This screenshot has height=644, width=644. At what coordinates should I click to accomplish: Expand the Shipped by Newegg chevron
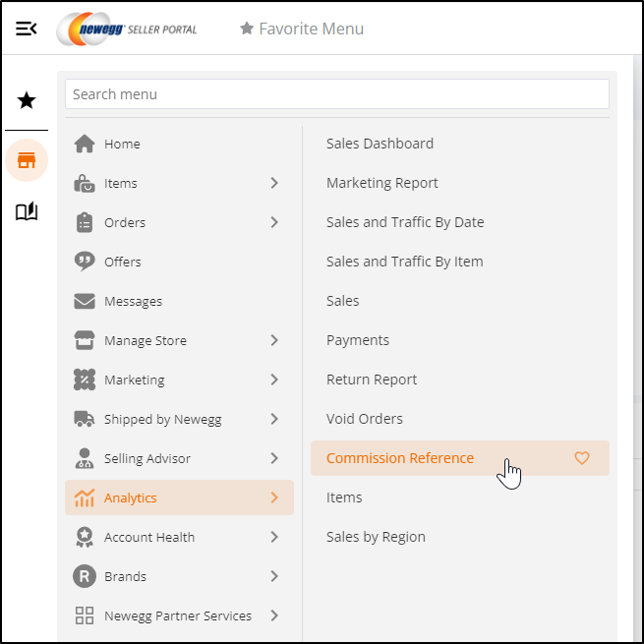click(274, 419)
